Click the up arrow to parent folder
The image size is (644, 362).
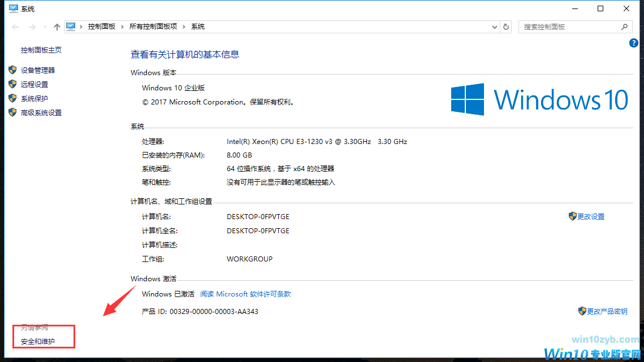point(57,26)
